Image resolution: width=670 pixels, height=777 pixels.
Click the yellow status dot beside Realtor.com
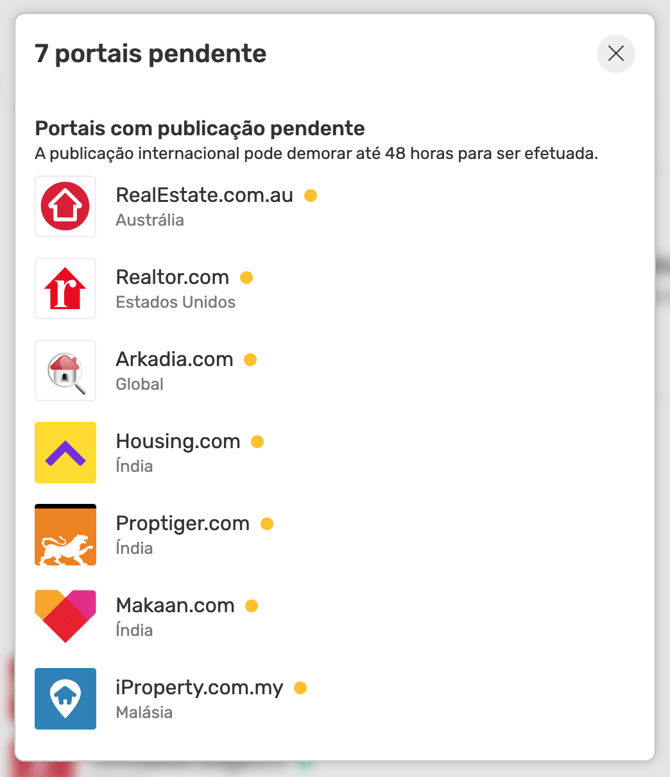(246, 278)
